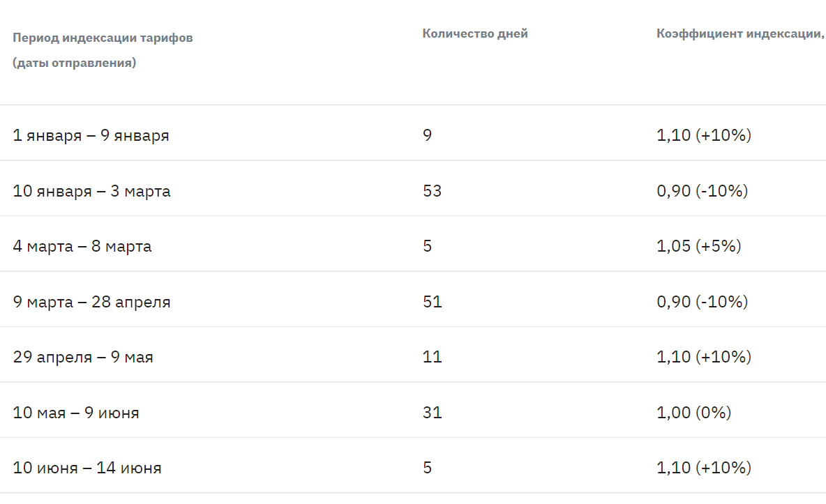Click the 'Период индексации тарифов' column header
Viewport: 826px width, 504px height.
103,38
